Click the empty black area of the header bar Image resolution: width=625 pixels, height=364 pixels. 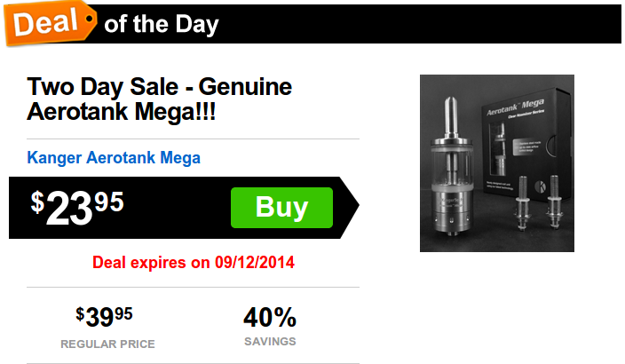coord(418,24)
